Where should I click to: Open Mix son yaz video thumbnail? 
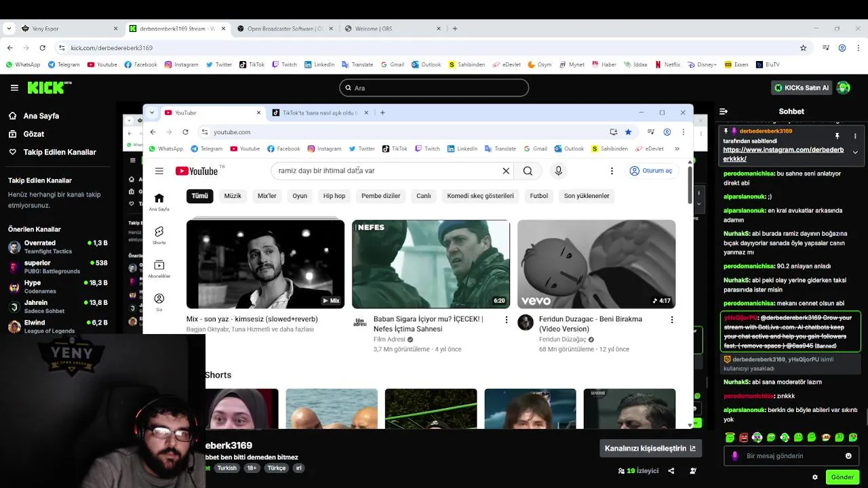pos(265,264)
